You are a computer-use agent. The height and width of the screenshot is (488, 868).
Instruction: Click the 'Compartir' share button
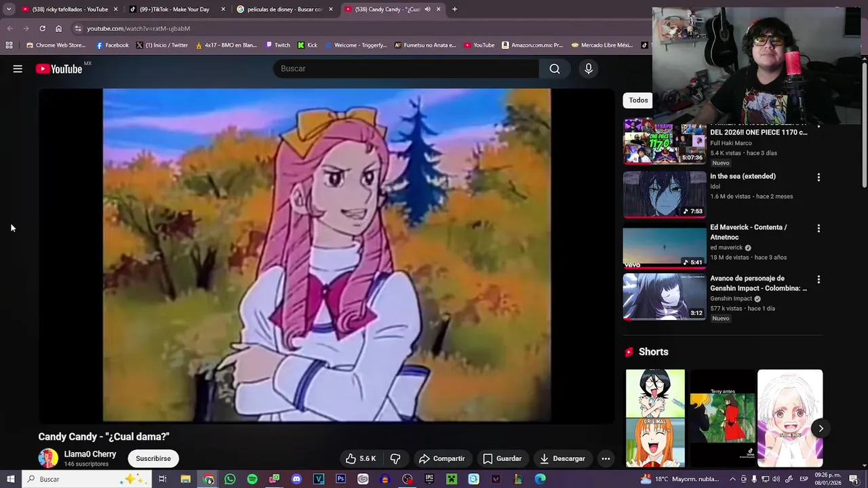[x=441, y=459]
